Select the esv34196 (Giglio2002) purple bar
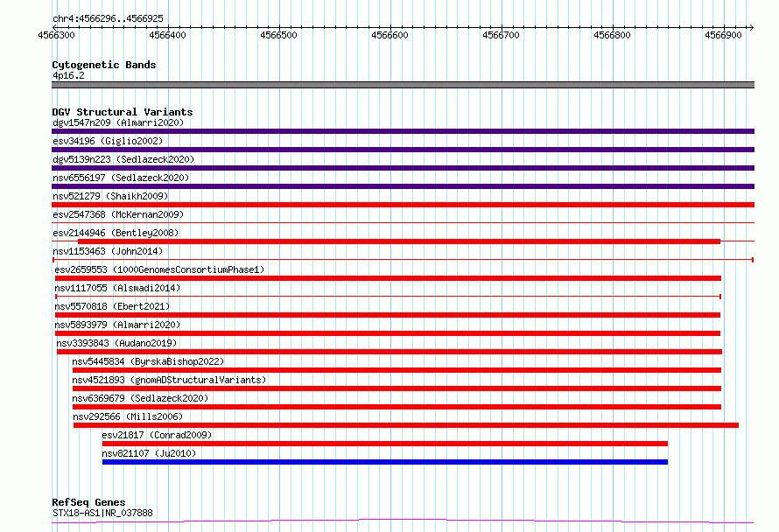779x532 pixels. click(x=403, y=150)
